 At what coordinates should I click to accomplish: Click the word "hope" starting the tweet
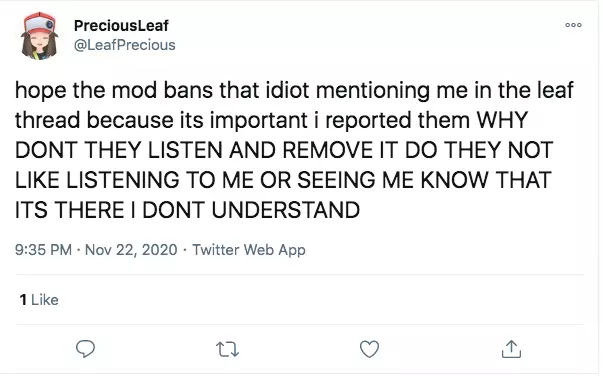click(x=40, y=91)
